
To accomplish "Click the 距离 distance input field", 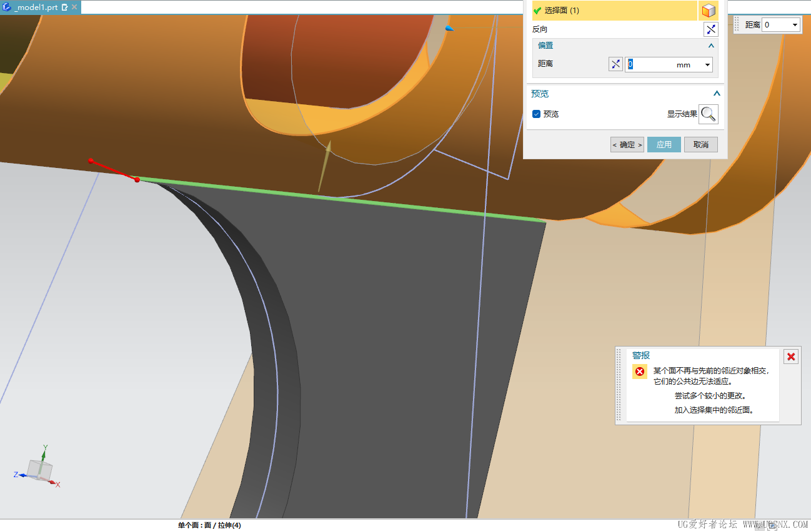I will (x=650, y=64).
